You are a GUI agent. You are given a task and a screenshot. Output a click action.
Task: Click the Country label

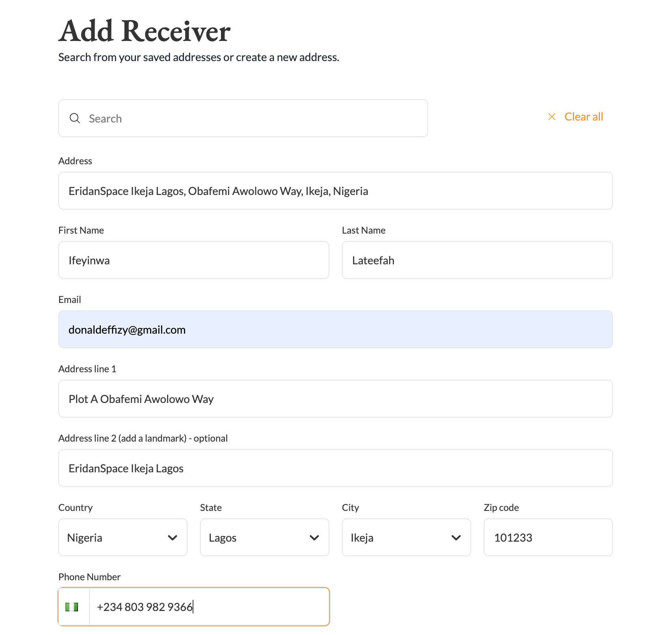click(76, 507)
